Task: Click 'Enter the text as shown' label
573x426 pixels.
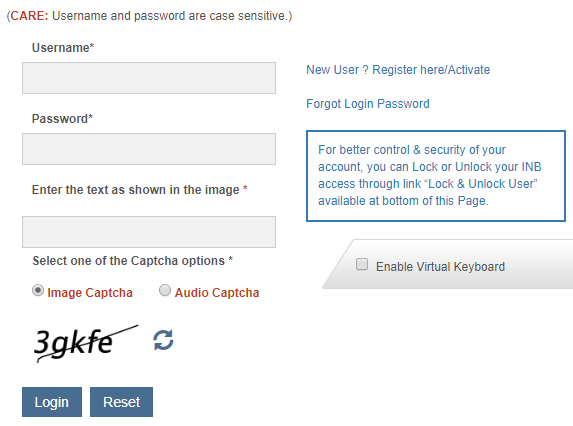Action: 140,190
